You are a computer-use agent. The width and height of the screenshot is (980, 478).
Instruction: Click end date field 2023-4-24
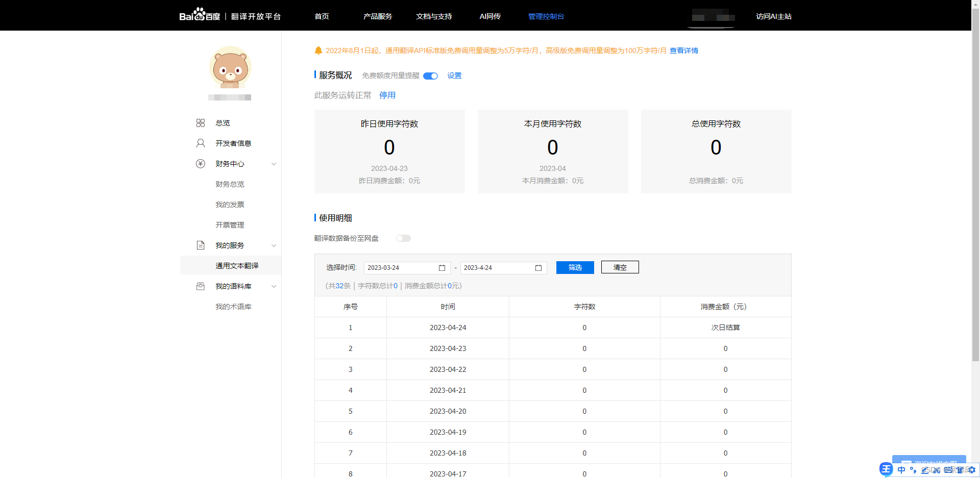[x=503, y=268]
